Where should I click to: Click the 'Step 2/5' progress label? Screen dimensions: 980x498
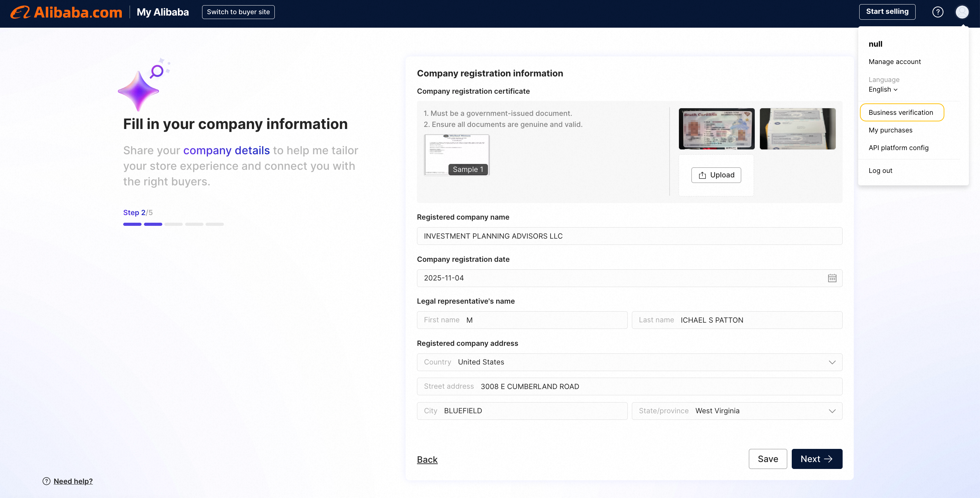tap(138, 213)
